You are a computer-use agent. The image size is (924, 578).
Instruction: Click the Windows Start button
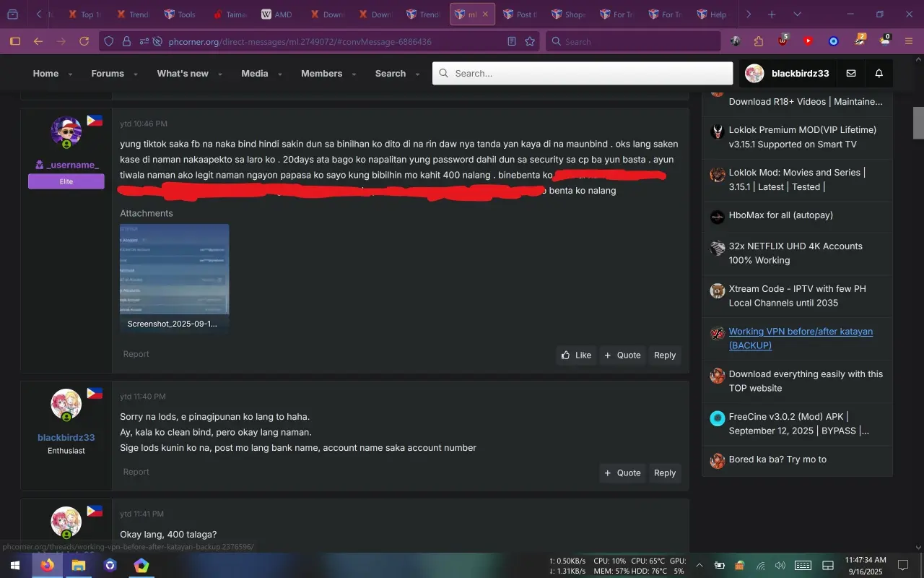point(15,565)
